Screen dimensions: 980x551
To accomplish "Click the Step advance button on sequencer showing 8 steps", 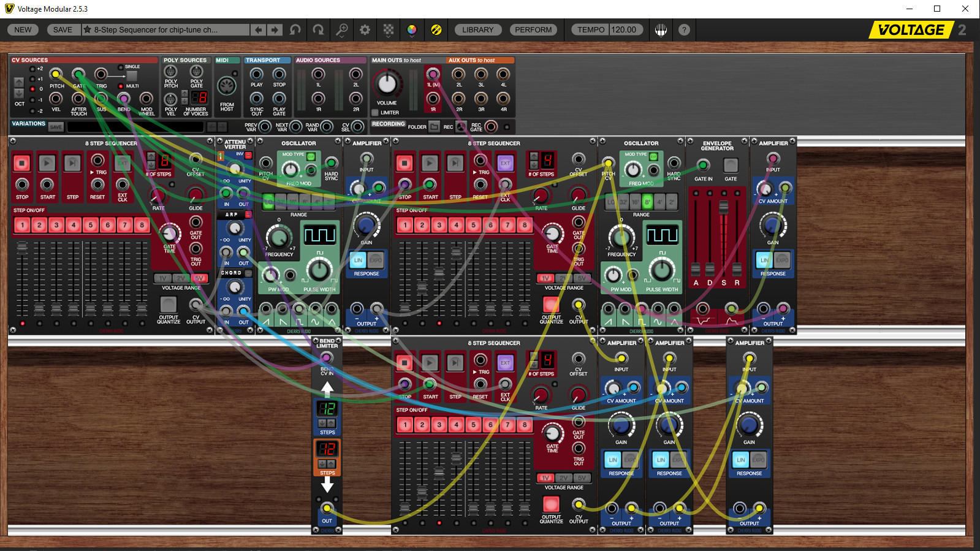I will pyautogui.click(x=72, y=163).
